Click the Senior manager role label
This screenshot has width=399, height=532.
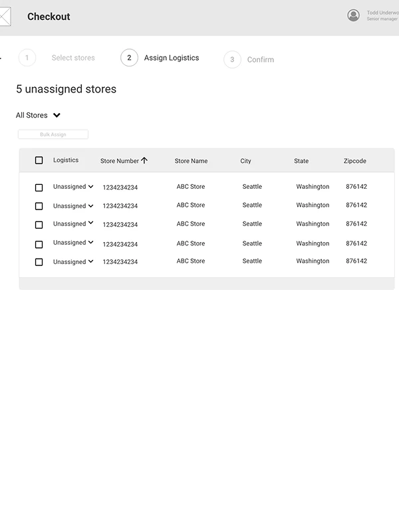382,19
